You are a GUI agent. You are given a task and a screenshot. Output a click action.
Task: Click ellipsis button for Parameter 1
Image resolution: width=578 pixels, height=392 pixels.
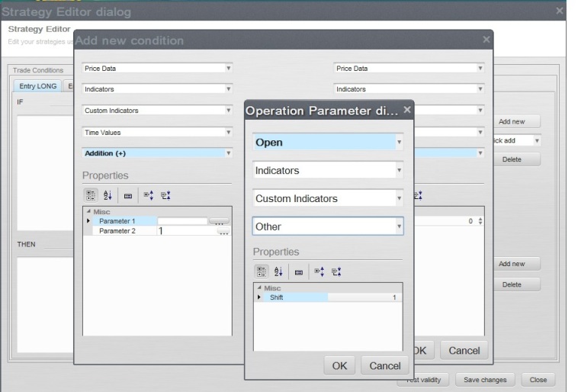220,221
